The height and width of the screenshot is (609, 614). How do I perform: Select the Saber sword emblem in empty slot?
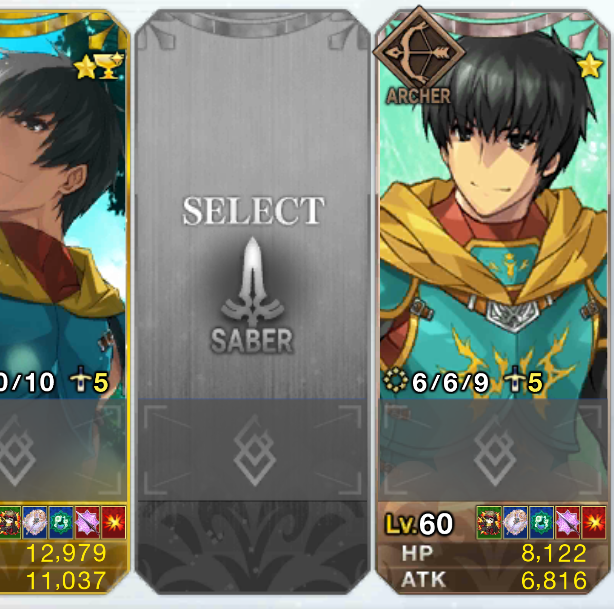(253, 282)
